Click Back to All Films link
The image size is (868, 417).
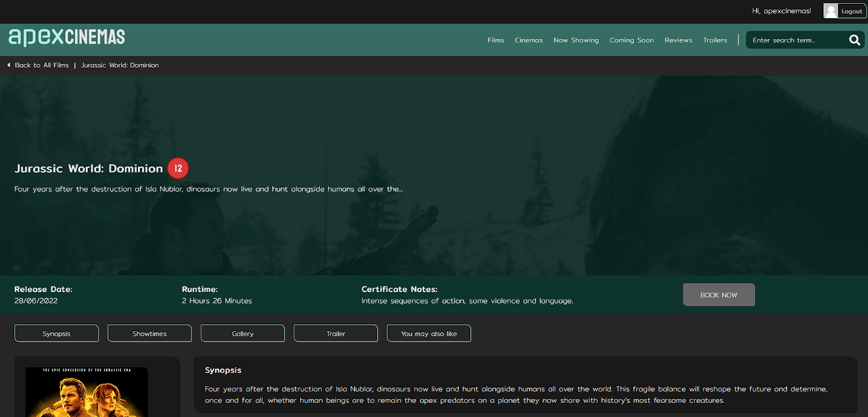click(x=42, y=65)
